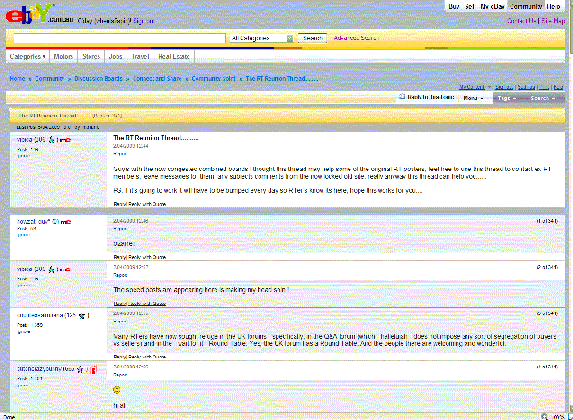The height and width of the screenshot is (420, 573).
Task: Click the vertical page scrollbar
Action: click(570, 207)
